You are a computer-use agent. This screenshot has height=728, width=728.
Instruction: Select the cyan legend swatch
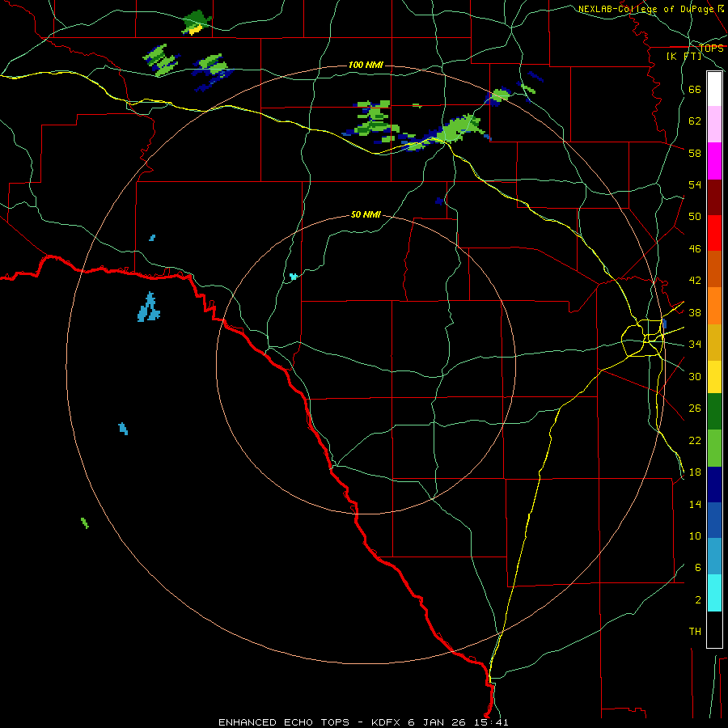(714, 593)
